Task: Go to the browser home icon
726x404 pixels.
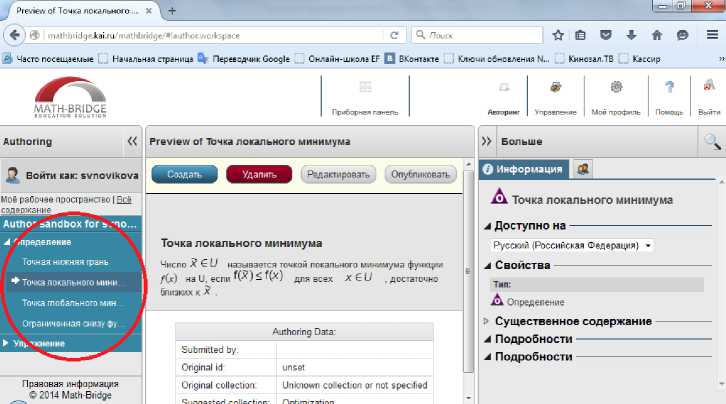Action: coord(657,35)
